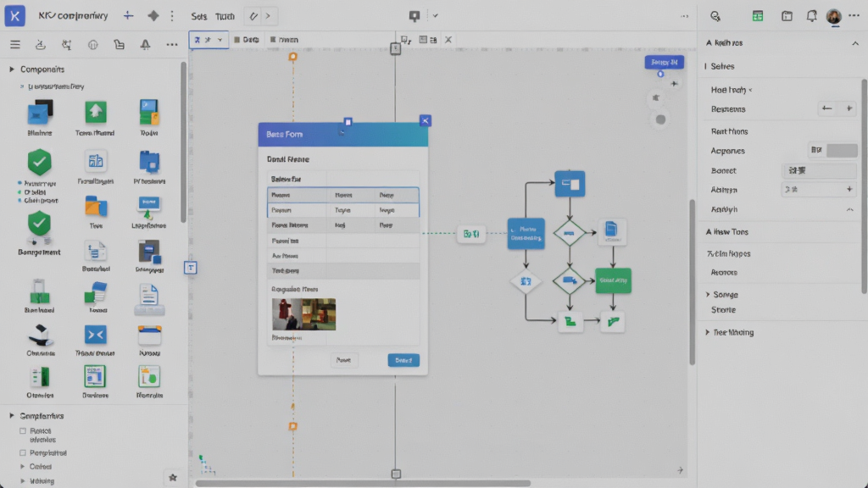868x488 pixels.
Task: Open the hamburger menu in the left panel
Action: tap(15, 44)
